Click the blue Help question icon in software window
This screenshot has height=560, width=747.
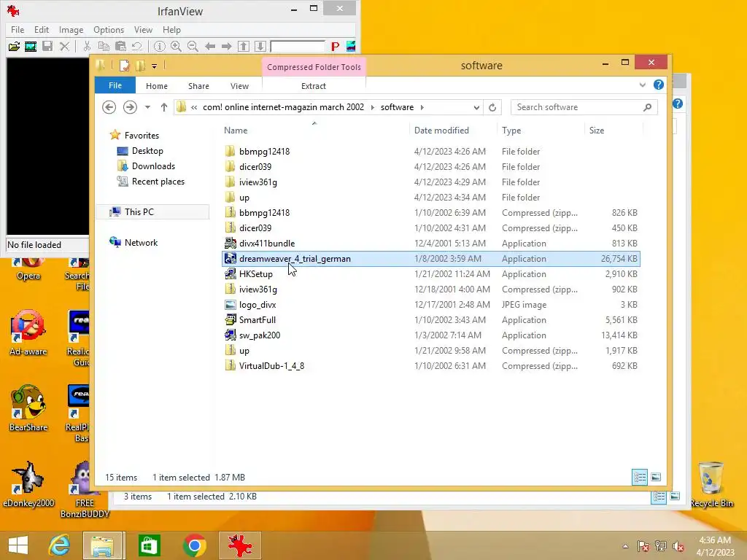[x=659, y=85]
